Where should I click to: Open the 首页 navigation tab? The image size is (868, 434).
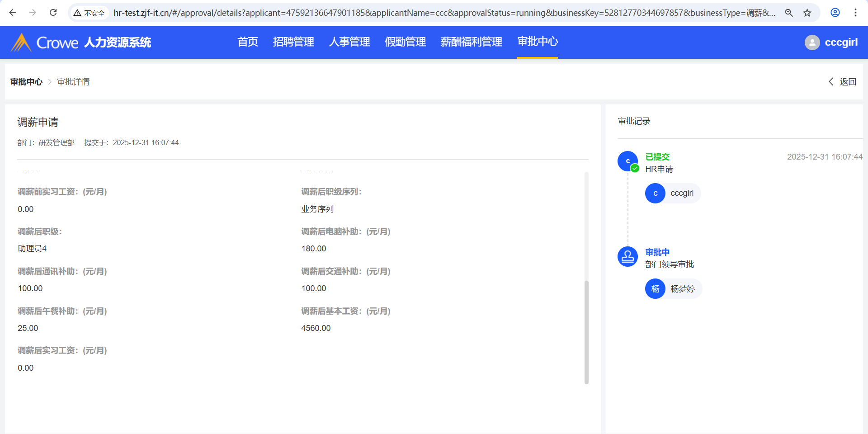tap(248, 42)
